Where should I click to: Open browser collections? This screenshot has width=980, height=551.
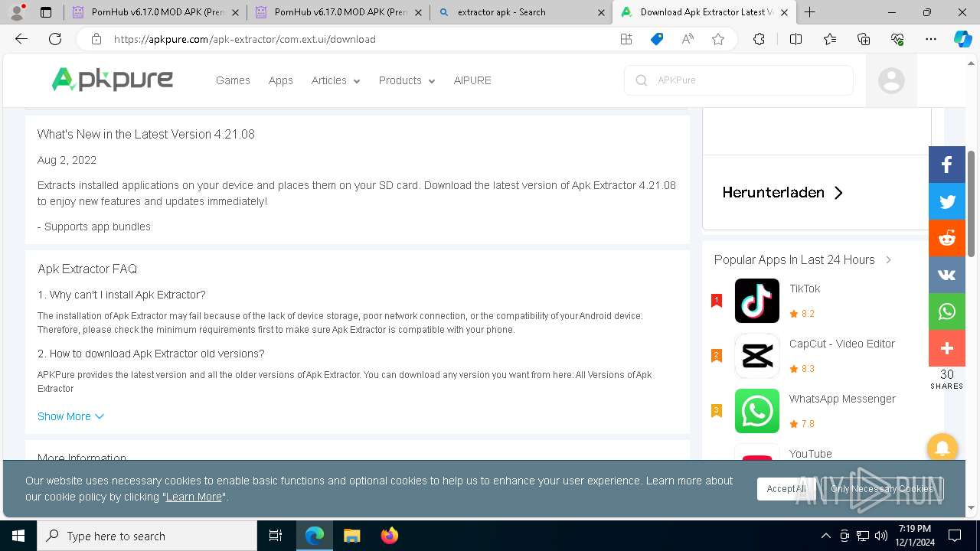(x=864, y=39)
